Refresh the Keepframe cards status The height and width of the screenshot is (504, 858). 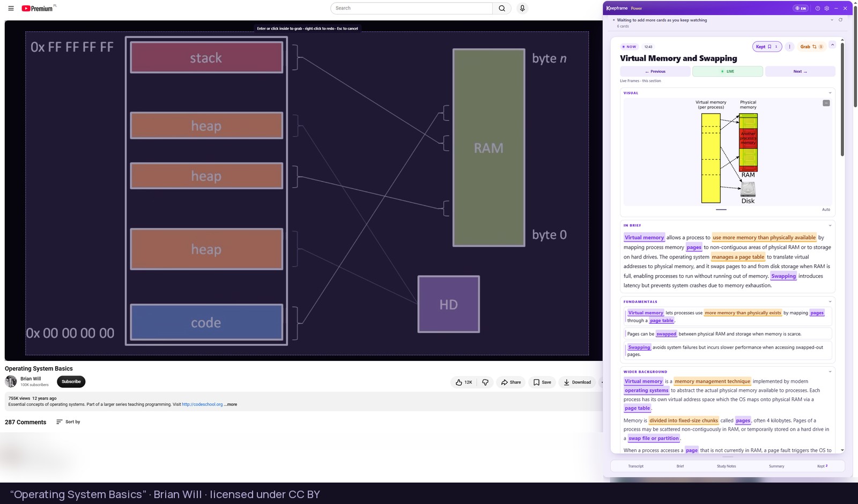[840, 20]
